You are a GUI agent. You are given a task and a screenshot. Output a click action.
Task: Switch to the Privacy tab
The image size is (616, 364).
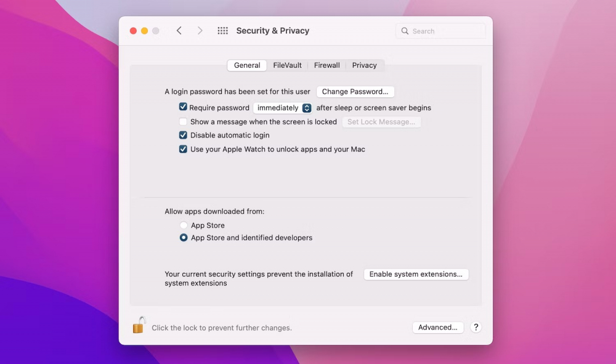[x=364, y=65]
